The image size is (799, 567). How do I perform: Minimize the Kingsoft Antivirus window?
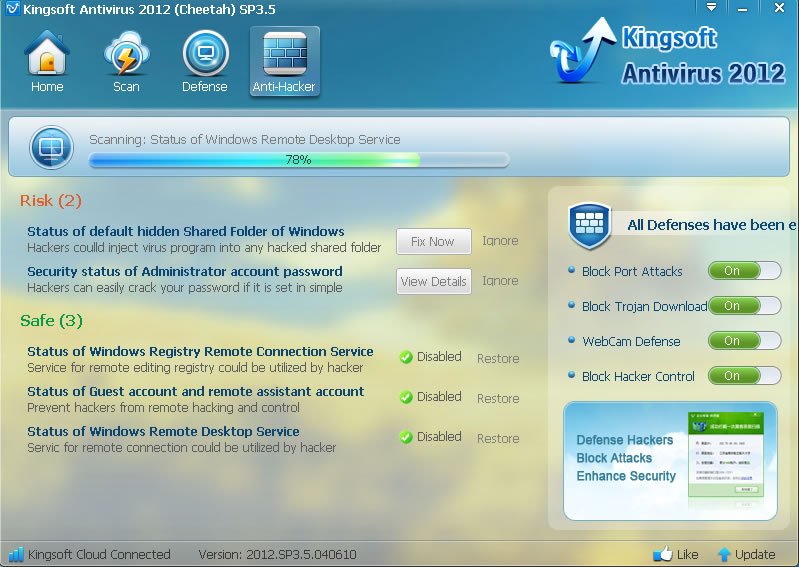[x=742, y=8]
